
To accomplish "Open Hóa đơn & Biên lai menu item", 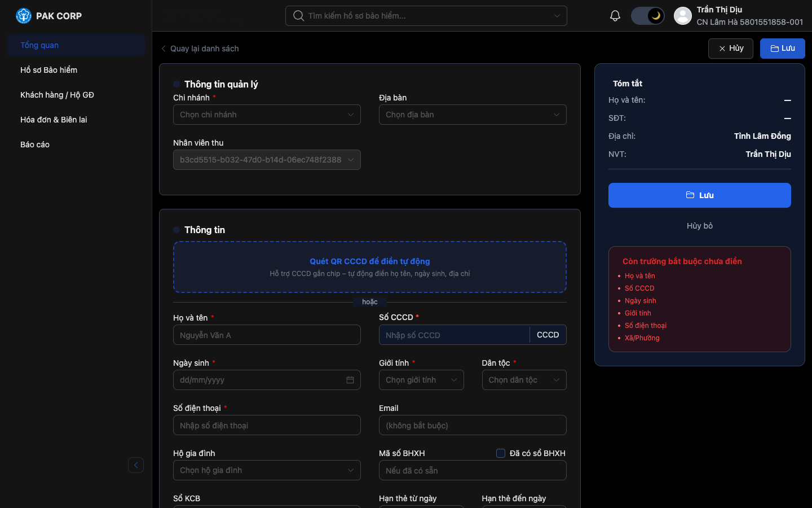I will coord(76,120).
